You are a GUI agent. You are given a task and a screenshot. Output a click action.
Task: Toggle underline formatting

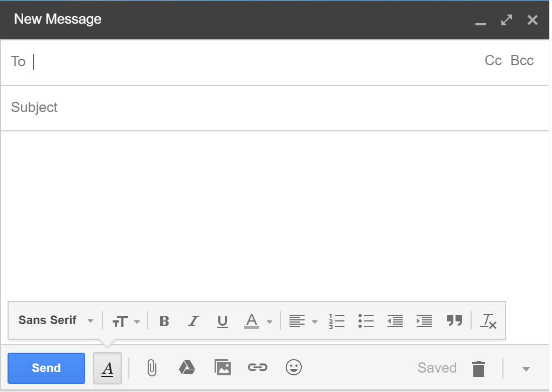pyautogui.click(x=222, y=321)
